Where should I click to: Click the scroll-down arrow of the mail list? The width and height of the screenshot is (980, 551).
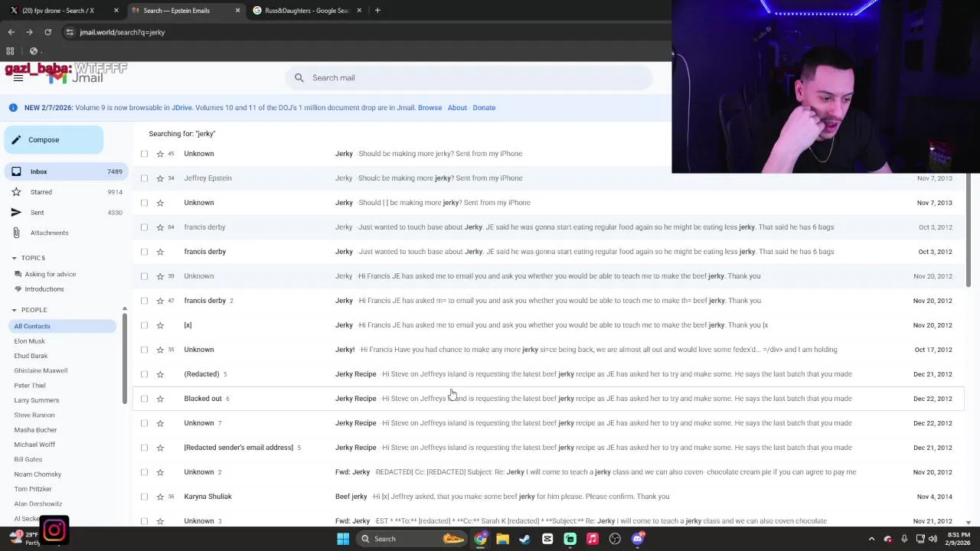click(968, 522)
